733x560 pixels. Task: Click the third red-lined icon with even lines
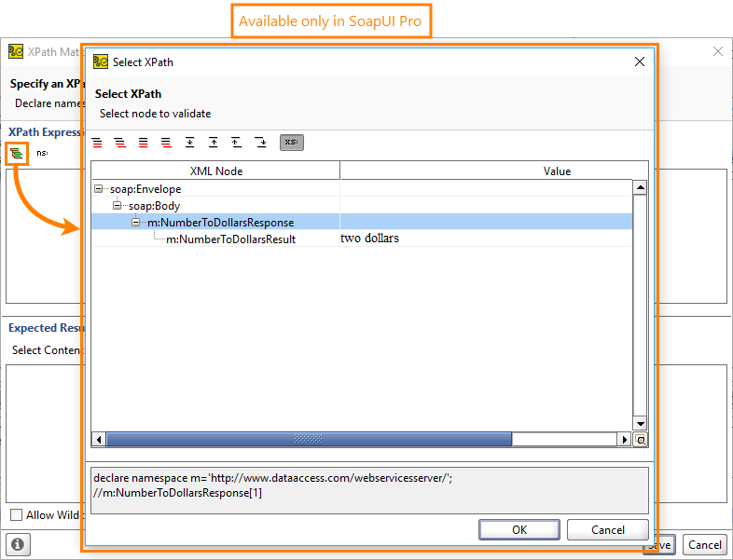[143, 143]
